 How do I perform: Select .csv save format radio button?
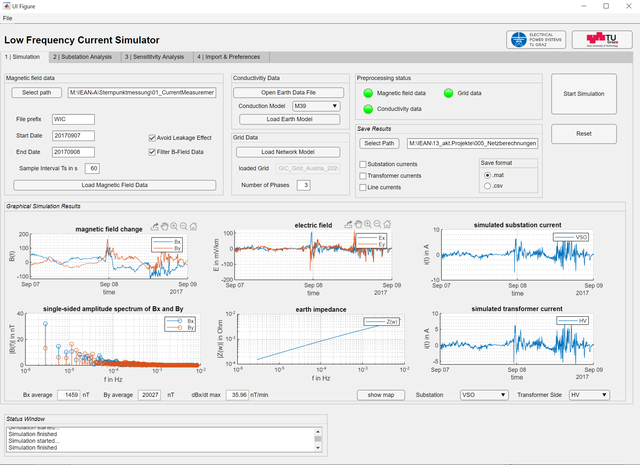[487, 186]
